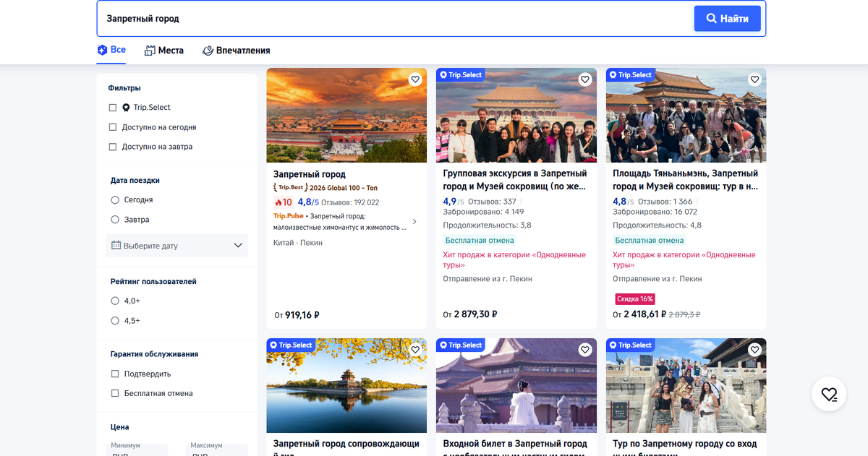
Task: Open the sunset Forbidden City photo thumbnail
Action: pyautogui.click(x=346, y=115)
